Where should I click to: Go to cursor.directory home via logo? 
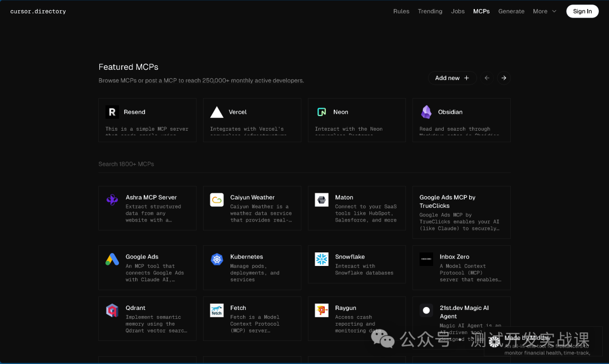(x=38, y=12)
